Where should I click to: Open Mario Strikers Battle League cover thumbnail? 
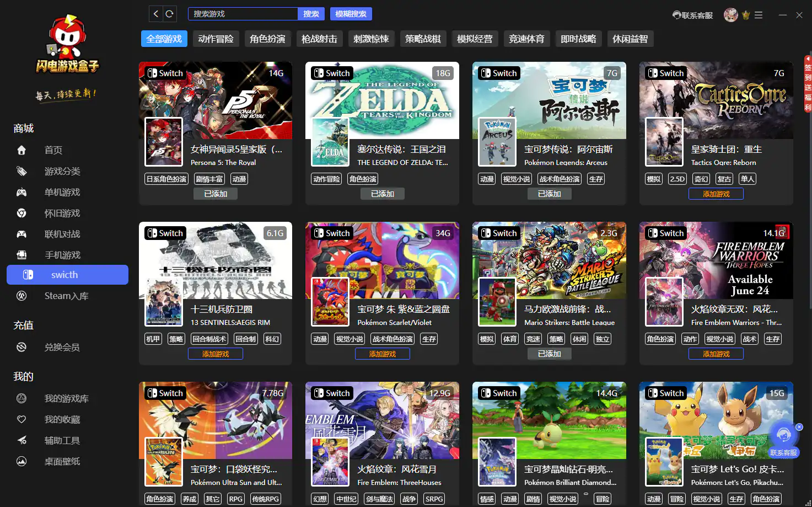(x=497, y=302)
